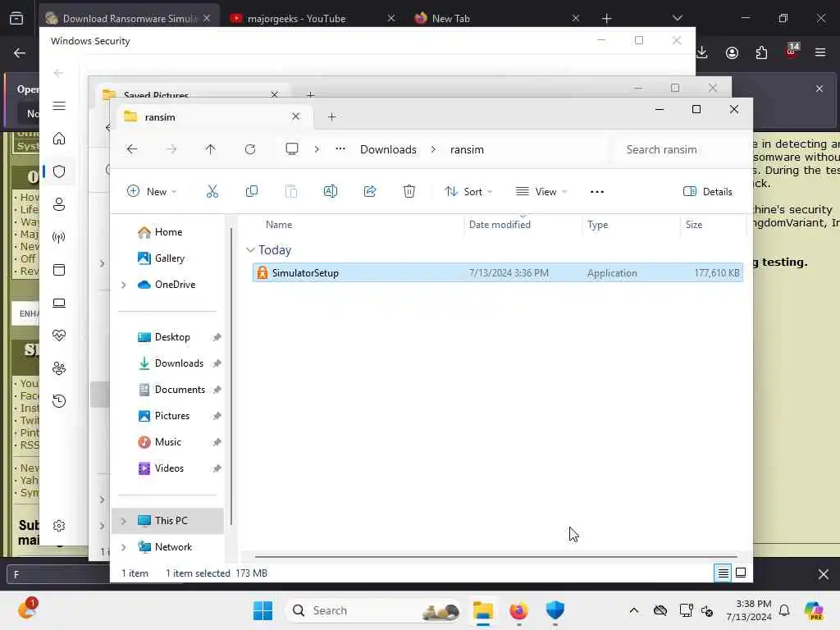
Task: Select Download Ransomware Simulator browser tab
Action: click(129, 18)
